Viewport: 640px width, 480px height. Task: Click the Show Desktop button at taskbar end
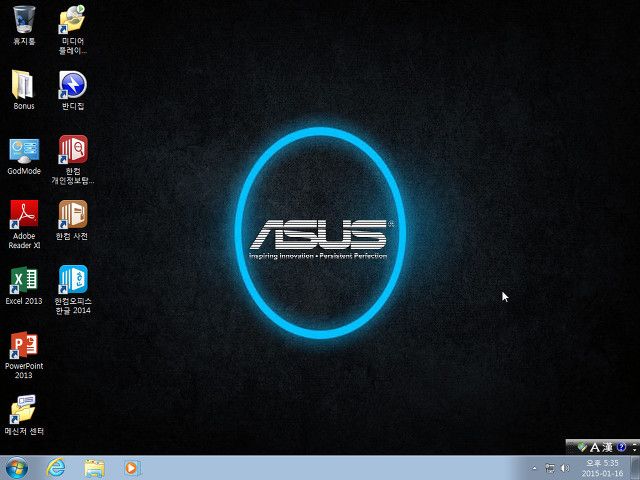coord(635,468)
